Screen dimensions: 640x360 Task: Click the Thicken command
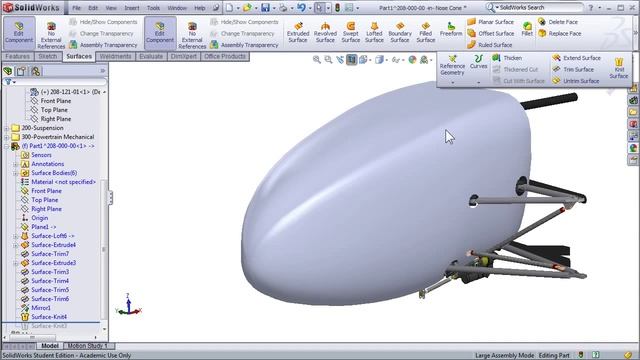tap(507, 58)
